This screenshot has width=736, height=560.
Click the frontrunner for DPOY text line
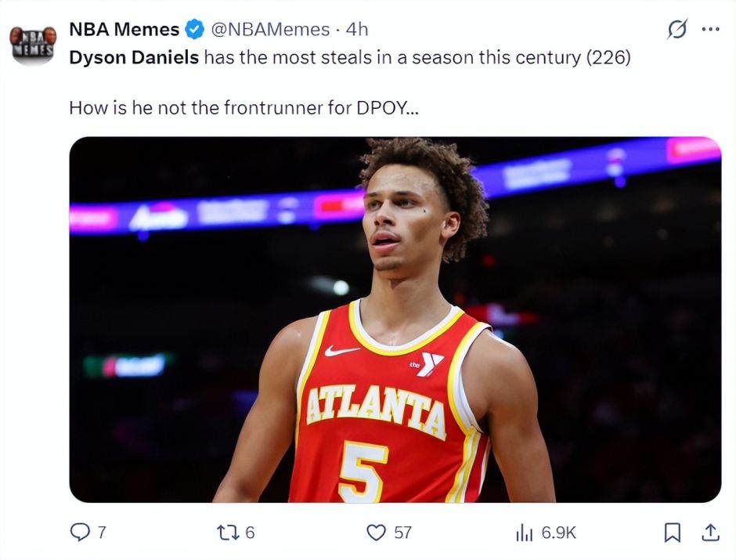point(244,107)
